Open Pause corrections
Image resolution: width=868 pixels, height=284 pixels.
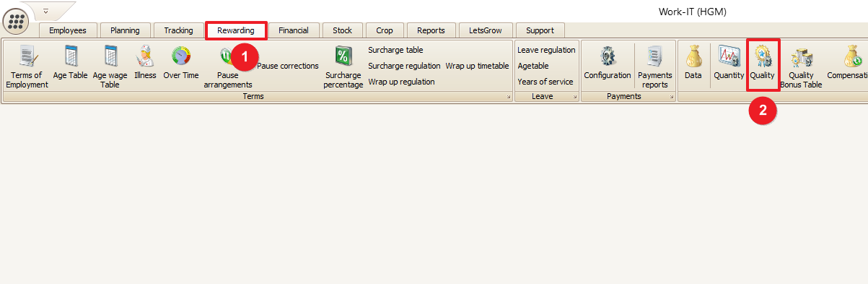point(288,66)
